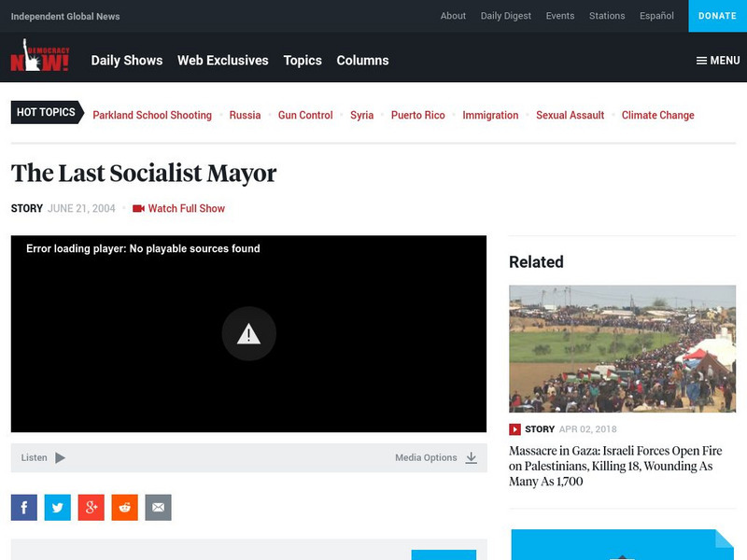Select the red STORY play badge under Related
This screenshot has width=747, height=560.
514,429
